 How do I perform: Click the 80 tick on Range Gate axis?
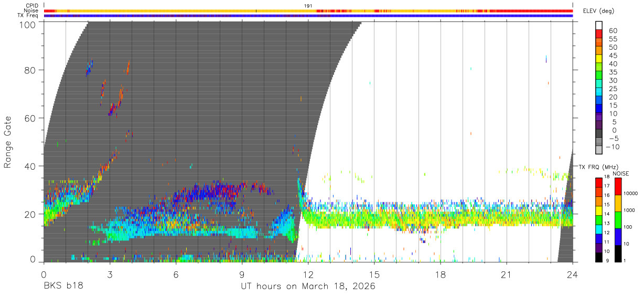tap(30, 70)
